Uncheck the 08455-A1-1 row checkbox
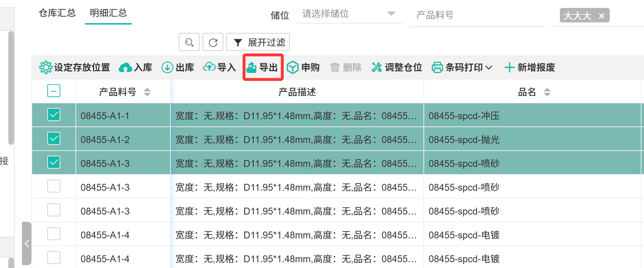This screenshot has height=268, width=644. (54, 115)
